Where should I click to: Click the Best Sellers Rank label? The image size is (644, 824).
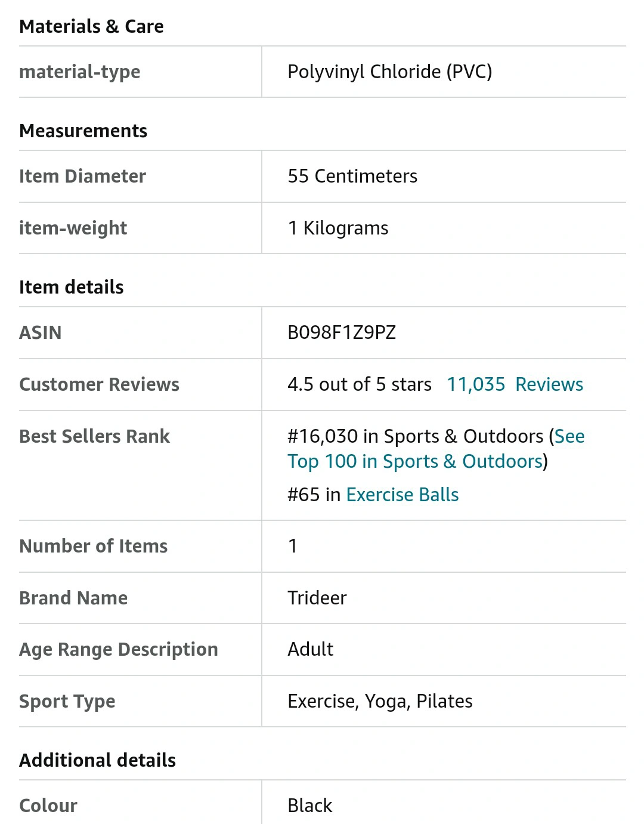[x=94, y=436]
